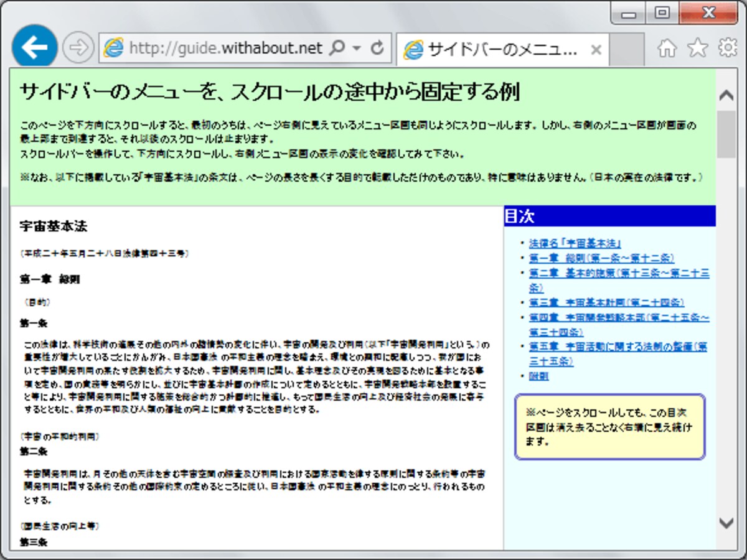
Task: Open the 法律名「宇宙基本法」 link
Action: [x=575, y=243]
